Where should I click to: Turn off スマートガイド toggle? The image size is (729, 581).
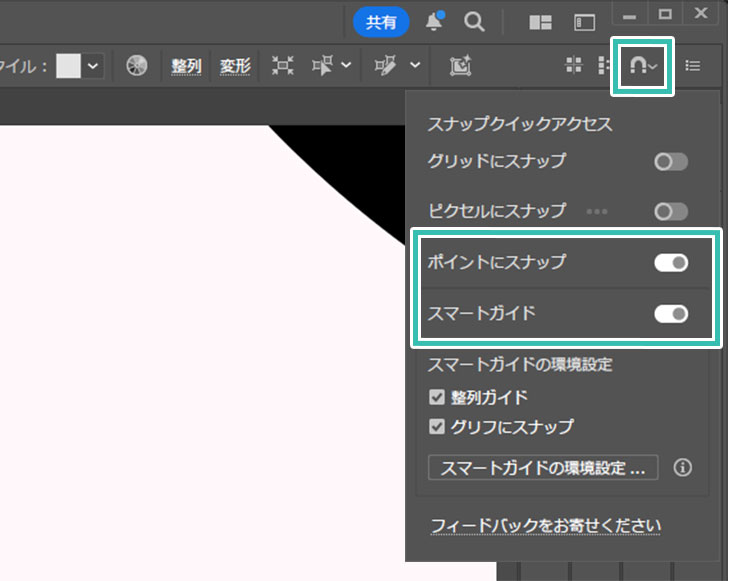point(671,313)
